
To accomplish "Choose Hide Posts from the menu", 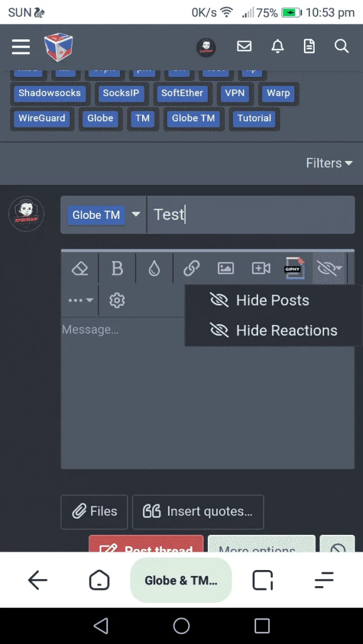I will click(x=273, y=300).
